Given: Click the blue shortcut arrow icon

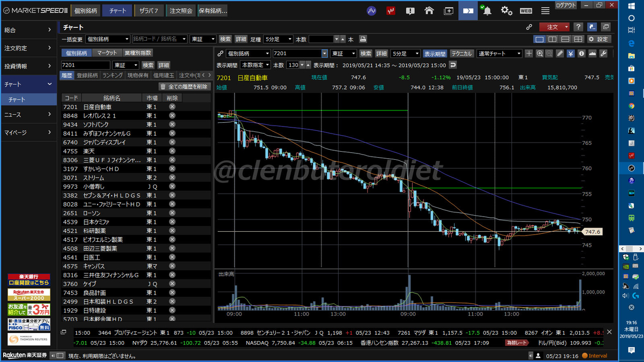Looking at the screenshot, I should (592, 27).
